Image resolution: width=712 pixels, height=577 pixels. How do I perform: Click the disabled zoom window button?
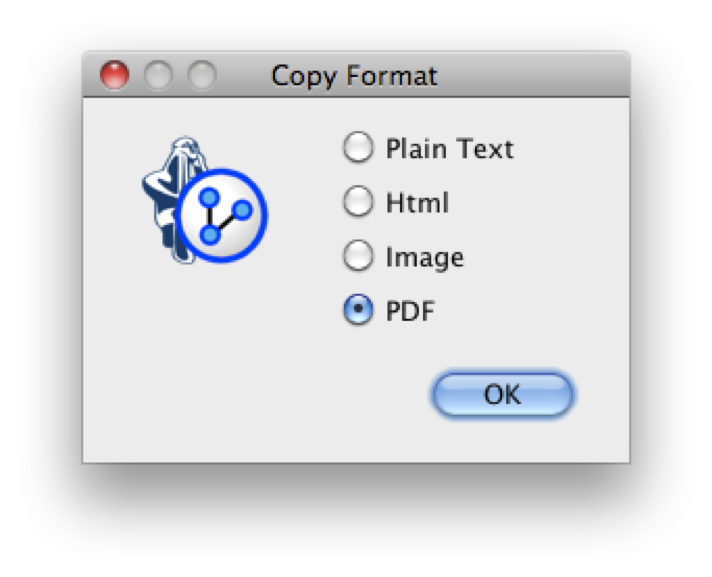(x=201, y=76)
